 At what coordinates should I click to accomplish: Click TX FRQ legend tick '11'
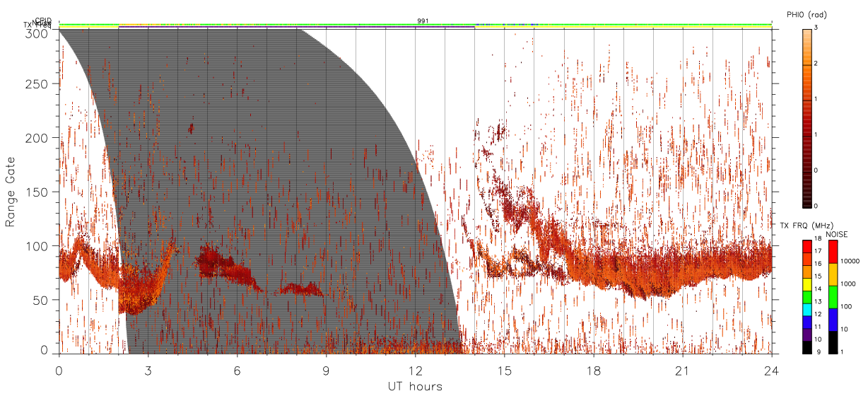click(x=818, y=327)
